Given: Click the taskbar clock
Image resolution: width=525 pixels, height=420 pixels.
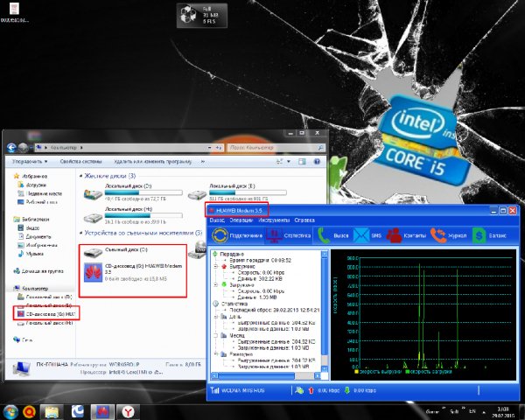Looking at the screenshot, I should [503, 412].
